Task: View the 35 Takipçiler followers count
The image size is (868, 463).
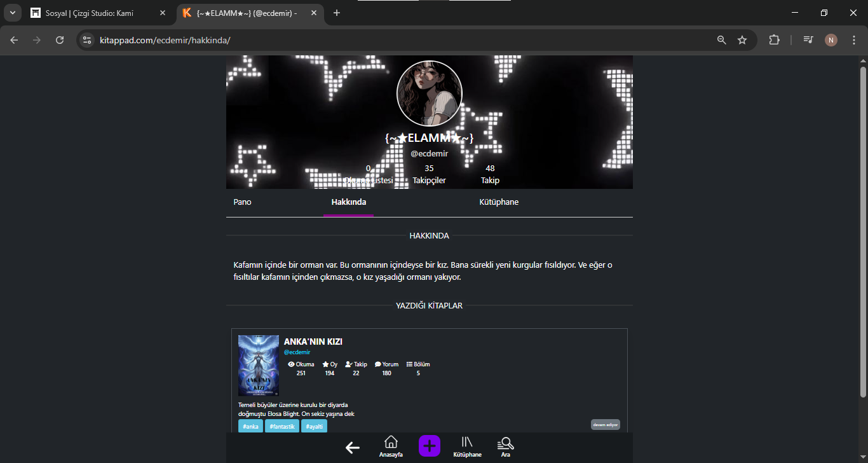Action: pyautogui.click(x=430, y=174)
